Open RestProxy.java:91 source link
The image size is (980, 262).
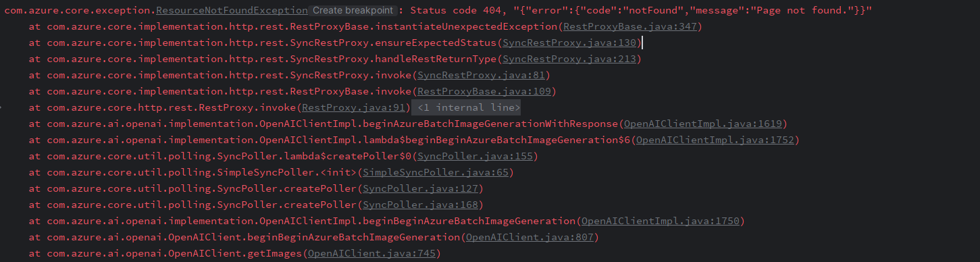point(353,108)
